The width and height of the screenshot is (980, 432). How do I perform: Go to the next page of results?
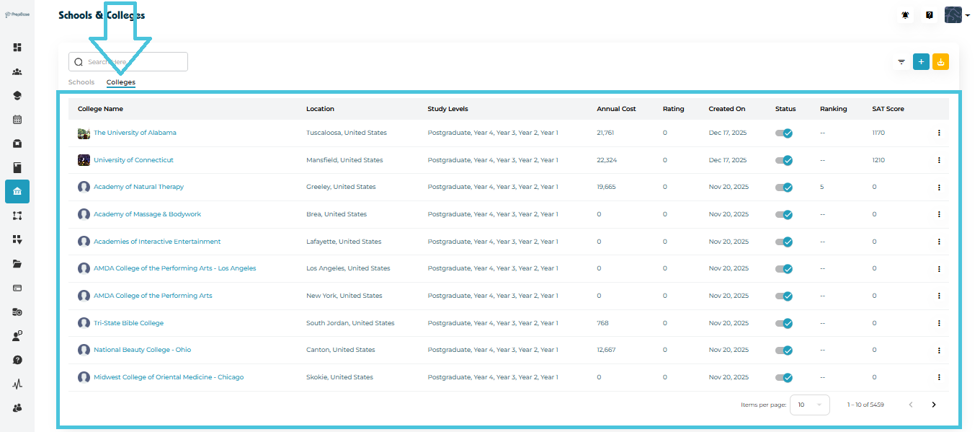[x=934, y=405]
